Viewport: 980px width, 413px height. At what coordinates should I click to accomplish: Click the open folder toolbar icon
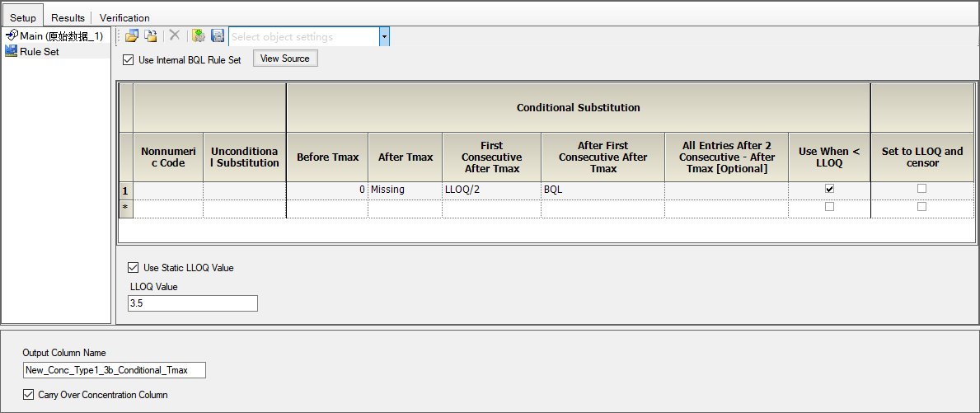[x=131, y=36]
